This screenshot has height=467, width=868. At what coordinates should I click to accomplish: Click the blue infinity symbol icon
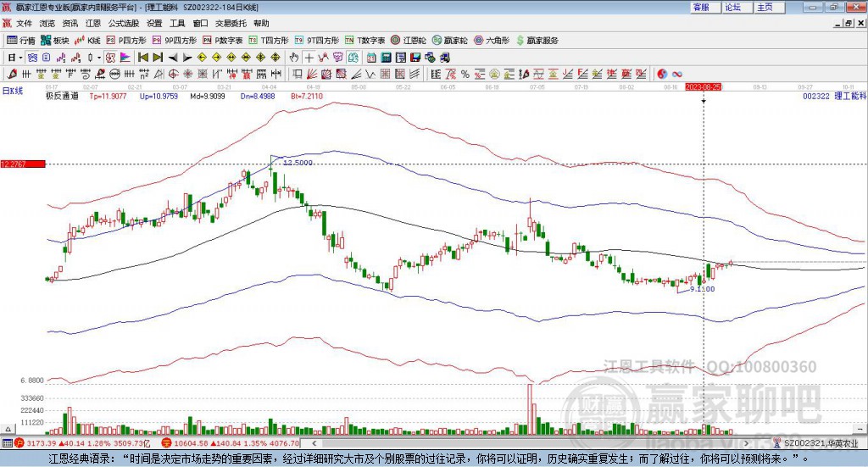pyautogui.click(x=676, y=74)
